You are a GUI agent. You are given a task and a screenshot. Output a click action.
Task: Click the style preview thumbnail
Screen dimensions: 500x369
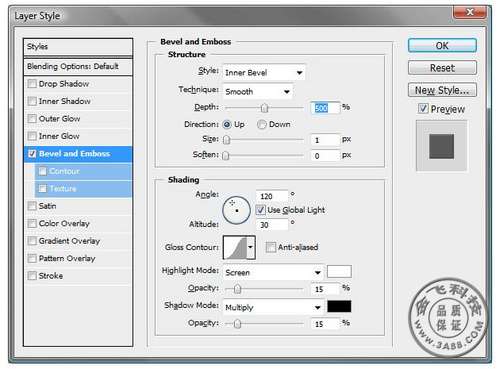pos(441,146)
